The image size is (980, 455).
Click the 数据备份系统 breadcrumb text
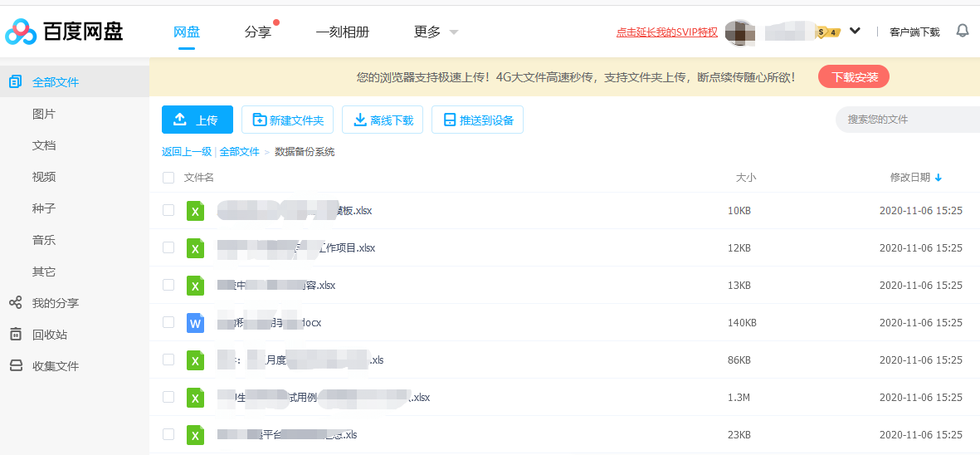pos(305,152)
